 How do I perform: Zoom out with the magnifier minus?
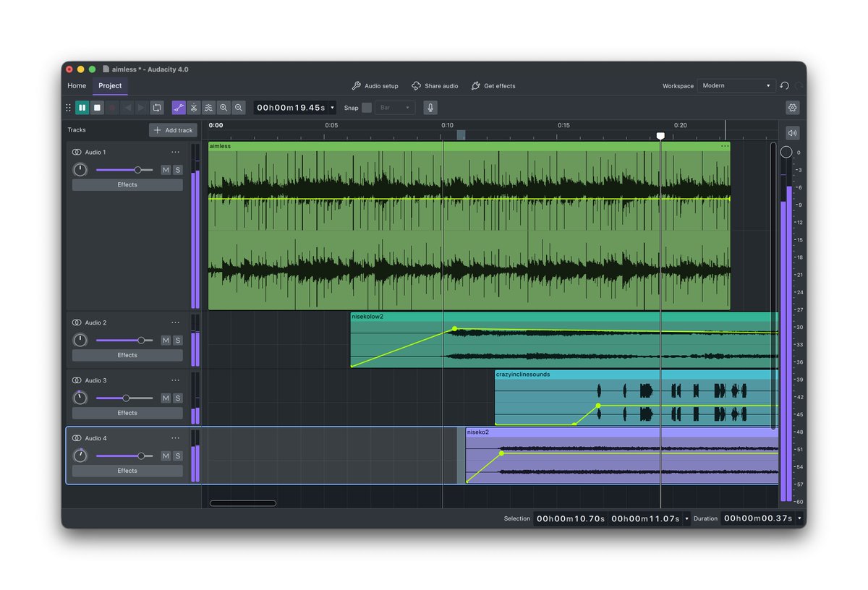tap(239, 108)
